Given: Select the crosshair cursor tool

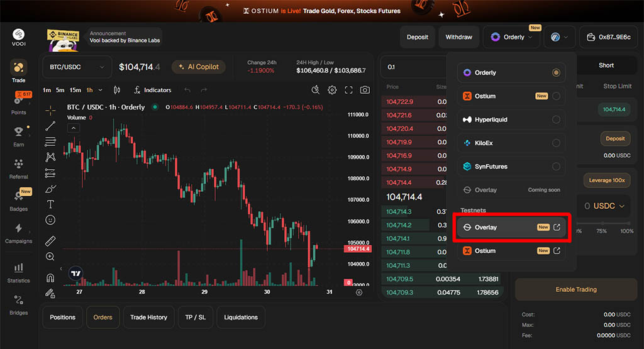Looking at the screenshot, I should click(50, 110).
